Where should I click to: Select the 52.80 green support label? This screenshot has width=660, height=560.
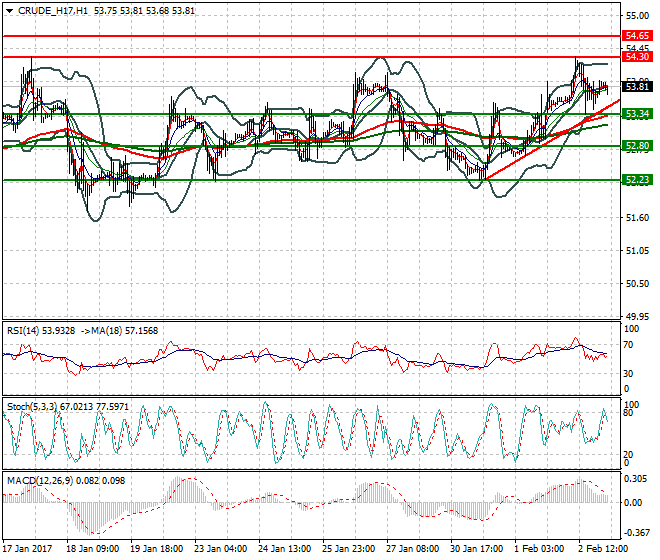pos(637,146)
